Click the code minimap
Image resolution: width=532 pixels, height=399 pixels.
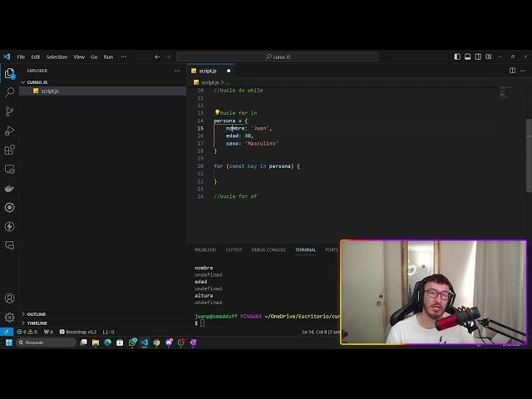point(505,92)
